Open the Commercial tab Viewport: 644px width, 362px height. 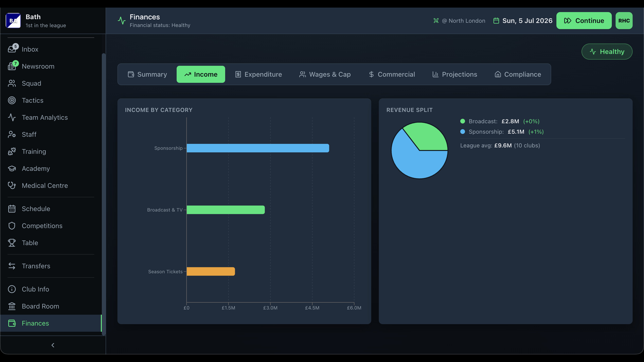[392, 74]
